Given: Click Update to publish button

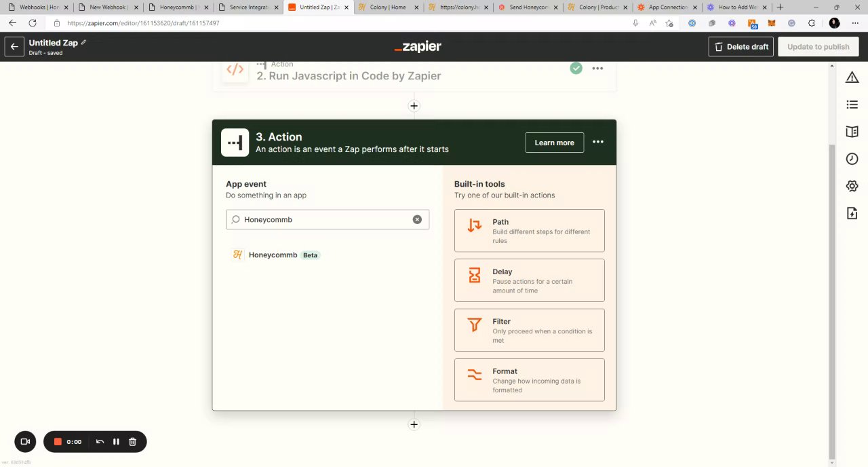Looking at the screenshot, I should coord(818,47).
